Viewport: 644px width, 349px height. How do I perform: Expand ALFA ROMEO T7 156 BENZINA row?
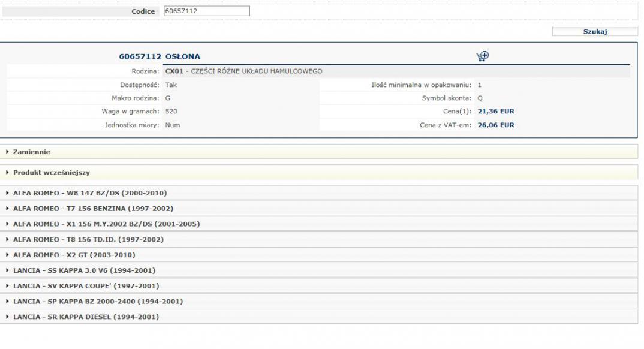[319, 209]
